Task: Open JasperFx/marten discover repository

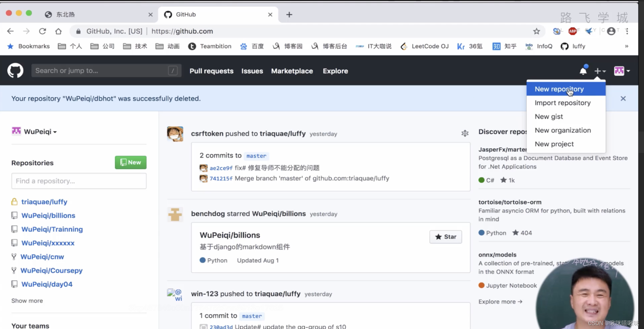Action: (x=502, y=149)
